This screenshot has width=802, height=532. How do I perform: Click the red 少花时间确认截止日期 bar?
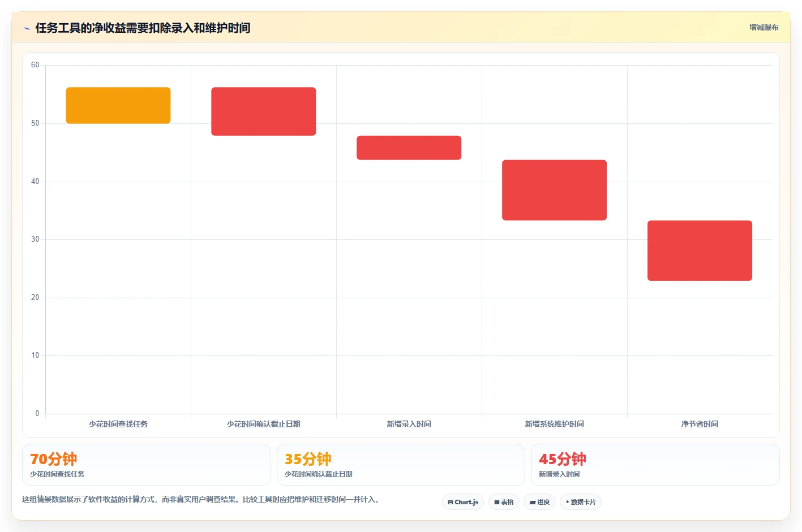pyautogui.click(x=264, y=111)
